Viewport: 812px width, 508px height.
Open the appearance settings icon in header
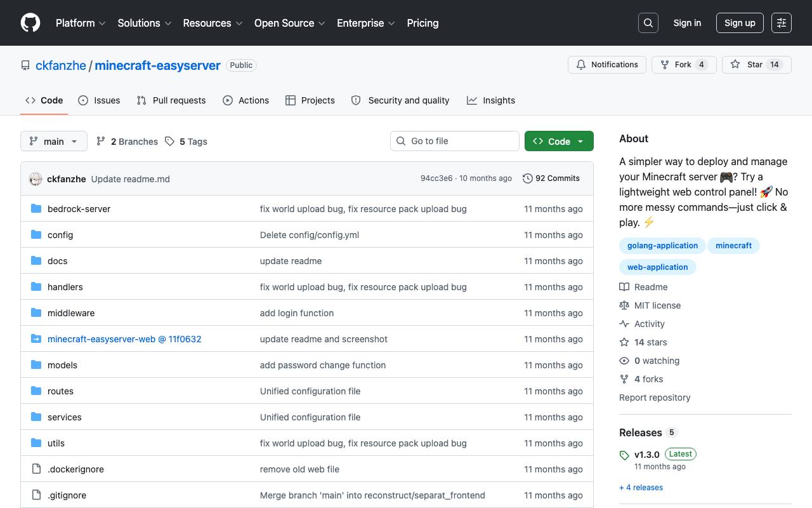[782, 23]
